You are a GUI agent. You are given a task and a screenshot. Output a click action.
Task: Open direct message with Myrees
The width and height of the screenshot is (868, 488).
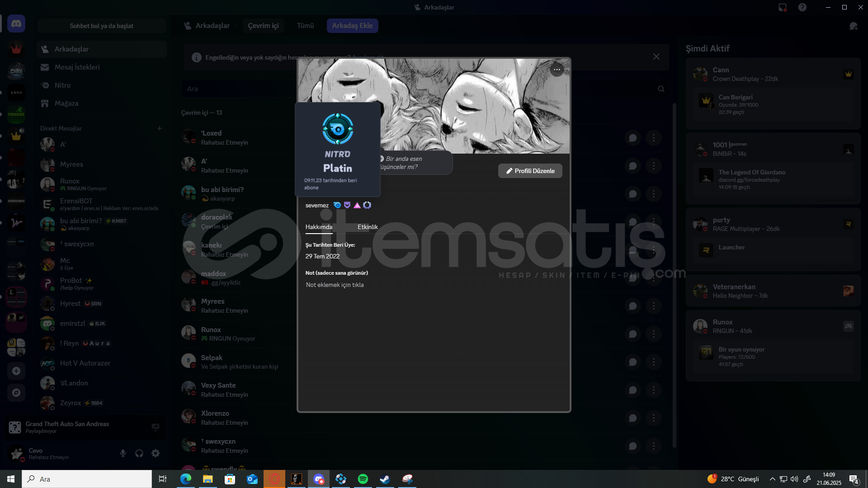tap(102, 164)
